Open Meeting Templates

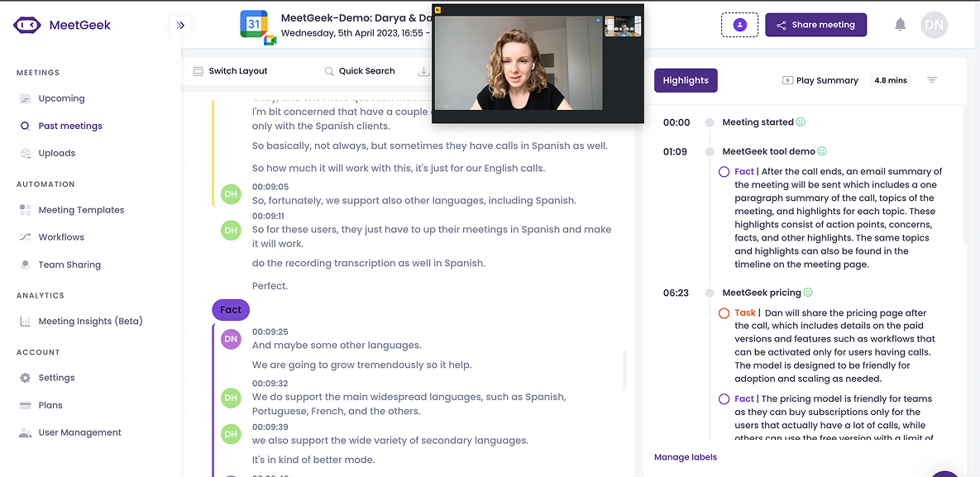point(81,210)
